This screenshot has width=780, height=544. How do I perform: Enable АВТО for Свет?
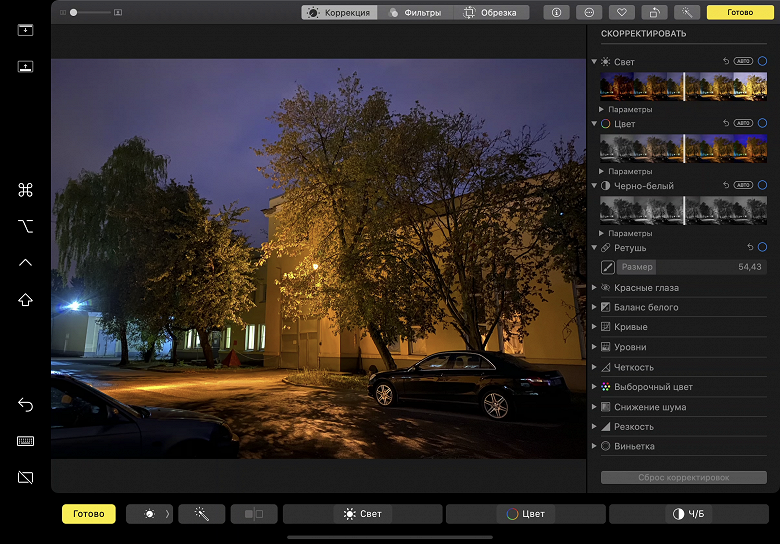(743, 61)
